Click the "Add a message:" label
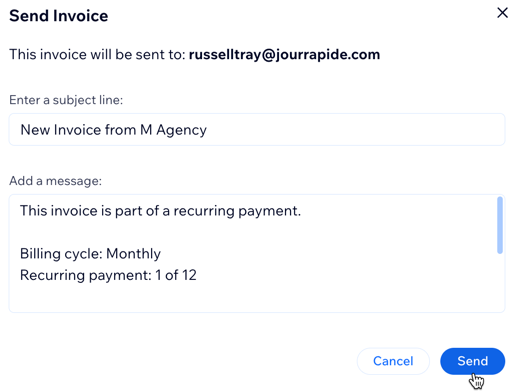 coord(55,181)
